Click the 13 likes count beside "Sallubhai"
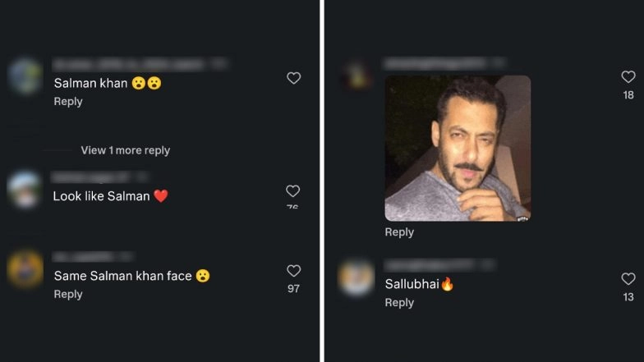 (x=628, y=297)
